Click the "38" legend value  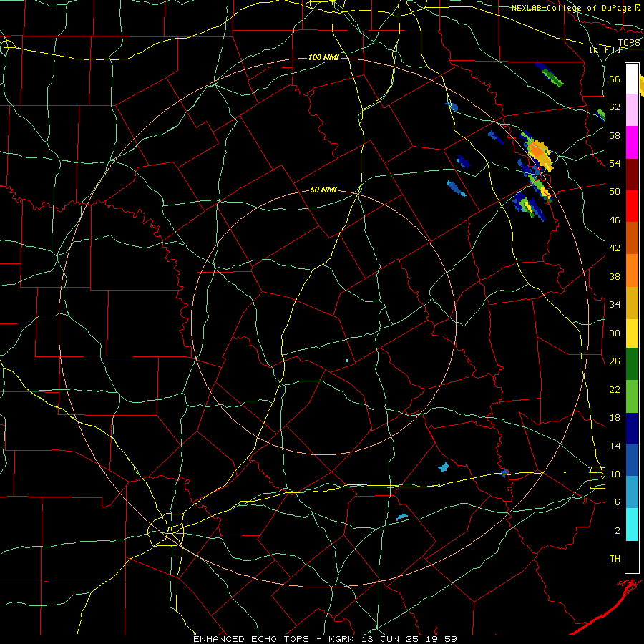615,276
